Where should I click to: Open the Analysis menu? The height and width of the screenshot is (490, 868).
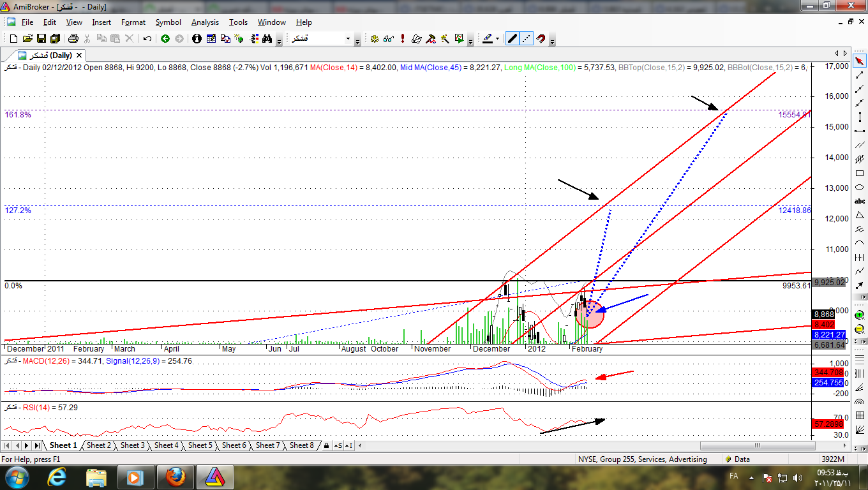(205, 22)
